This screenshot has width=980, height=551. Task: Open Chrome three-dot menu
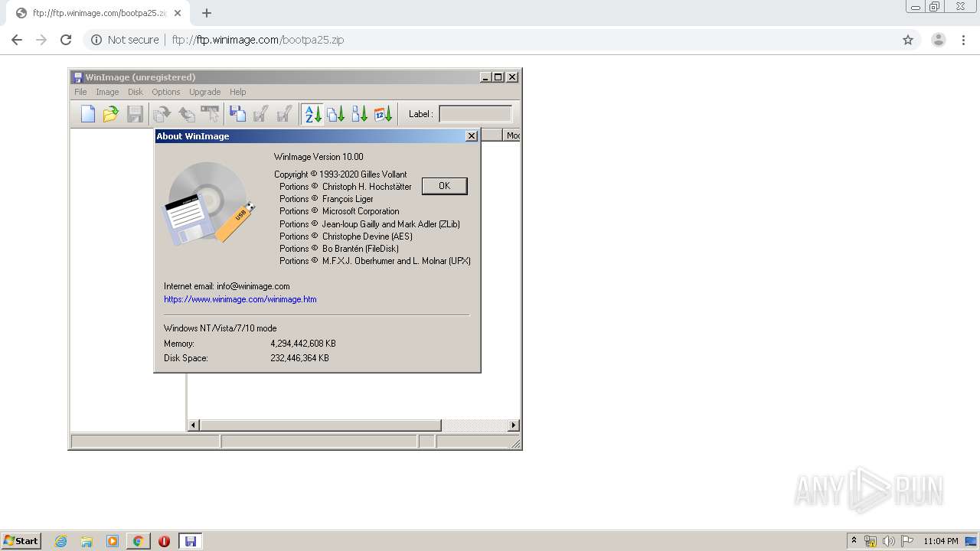point(963,40)
